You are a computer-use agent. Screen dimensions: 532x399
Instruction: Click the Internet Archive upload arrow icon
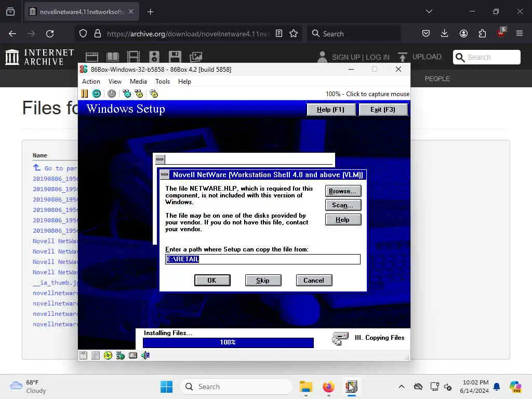pyautogui.click(x=403, y=57)
